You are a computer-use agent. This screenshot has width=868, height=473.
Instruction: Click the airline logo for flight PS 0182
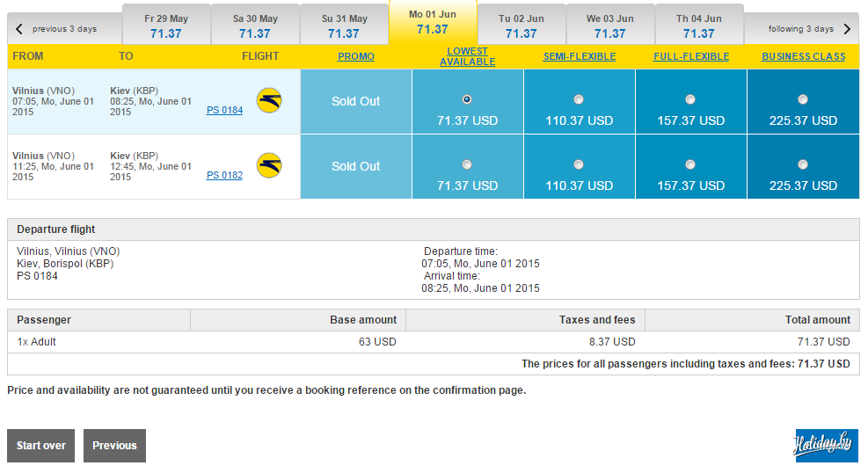point(269,165)
